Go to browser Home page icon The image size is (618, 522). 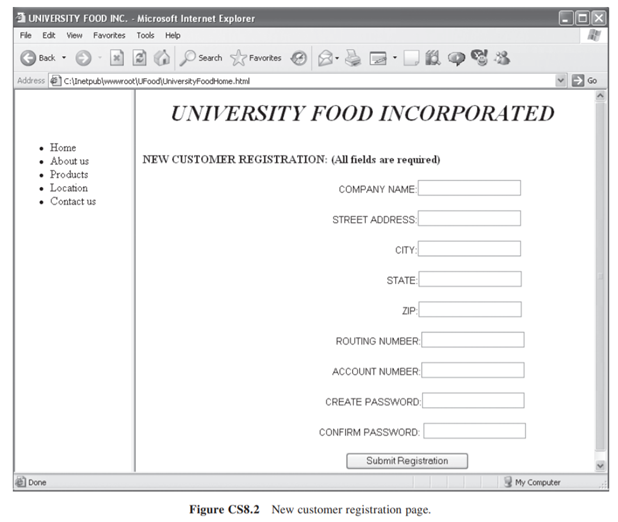coord(161,58)
